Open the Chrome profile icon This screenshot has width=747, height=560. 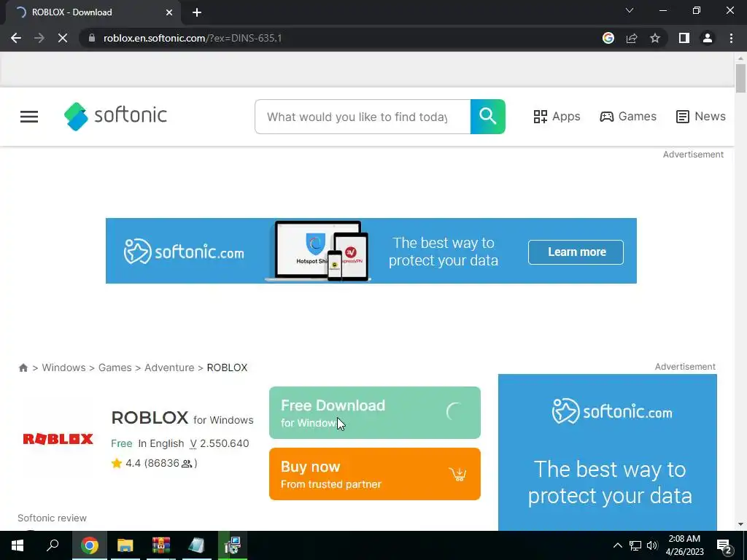[708, 38]
